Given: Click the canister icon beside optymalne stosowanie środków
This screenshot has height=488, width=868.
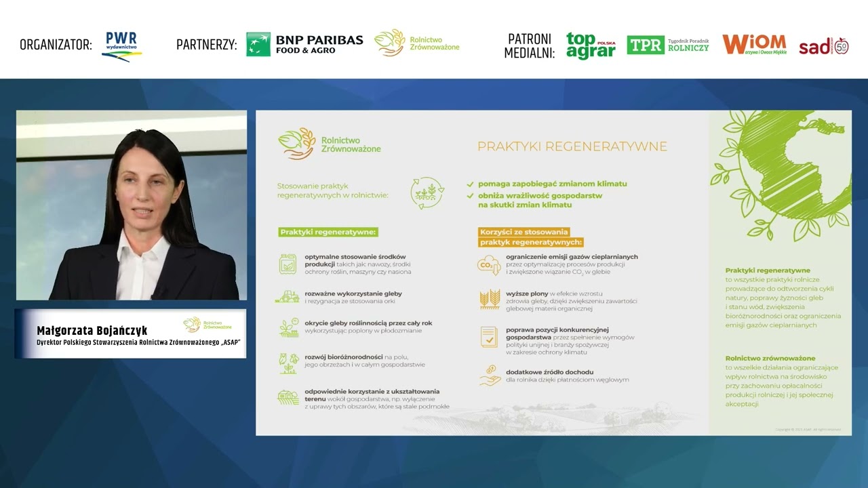Looking at the screenshot, I should tap(288, 264).
